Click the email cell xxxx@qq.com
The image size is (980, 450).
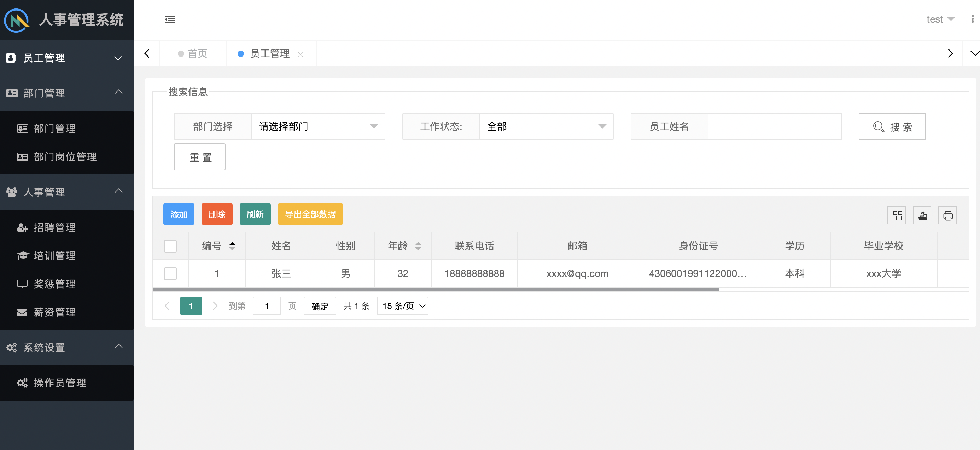point(578,274)
